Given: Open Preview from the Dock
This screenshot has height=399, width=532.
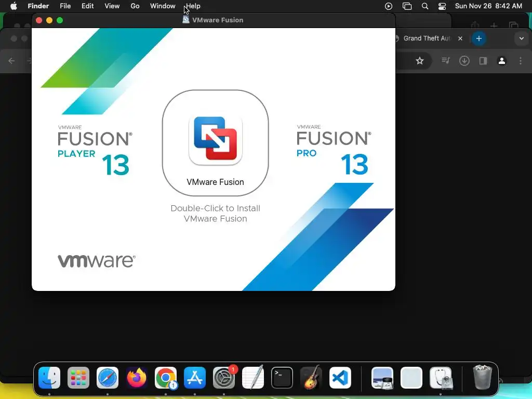Looking at the screenshot, I should (382, 378).
